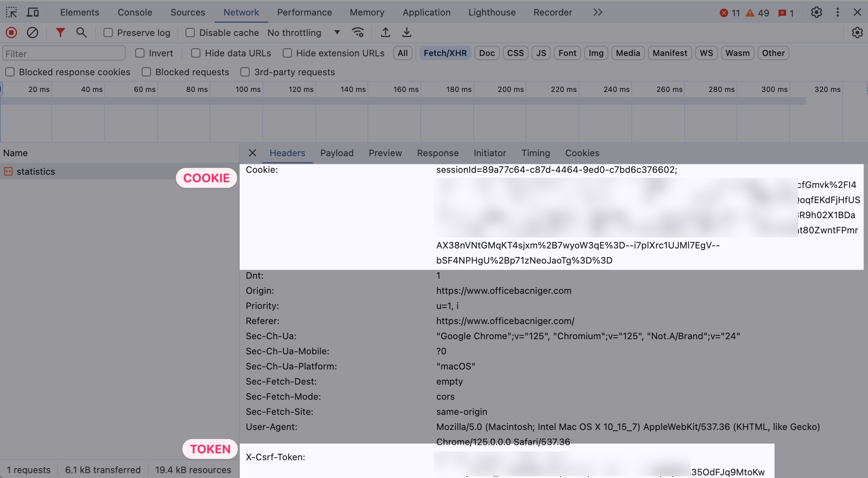Tick the Hide data URLs checkbox
Image resolution: width=868 pixels, height=478 pixels.
pos(196,53)
